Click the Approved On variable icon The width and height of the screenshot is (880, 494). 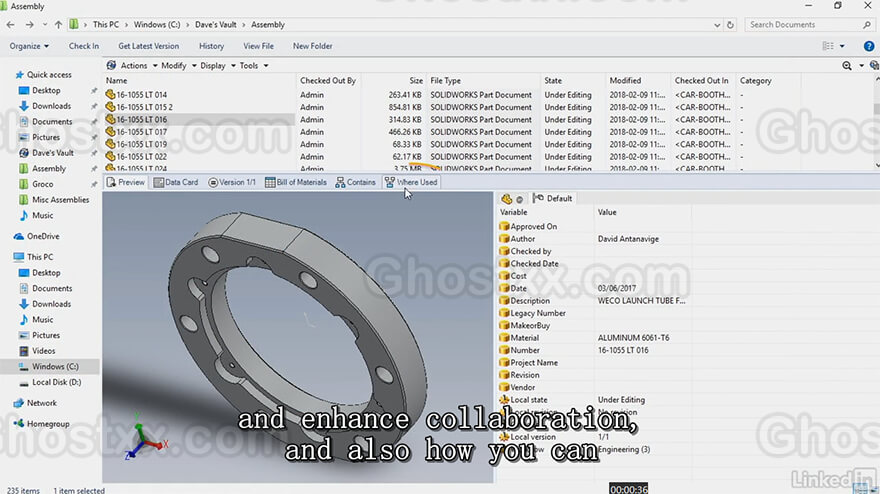pos(504,226)
